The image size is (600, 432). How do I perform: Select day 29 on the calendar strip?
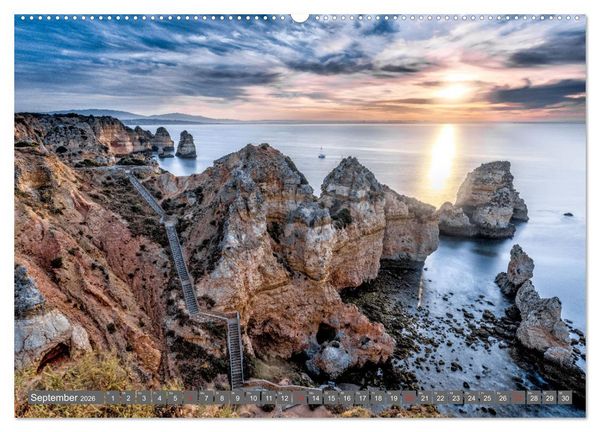[x=550, y=398]
